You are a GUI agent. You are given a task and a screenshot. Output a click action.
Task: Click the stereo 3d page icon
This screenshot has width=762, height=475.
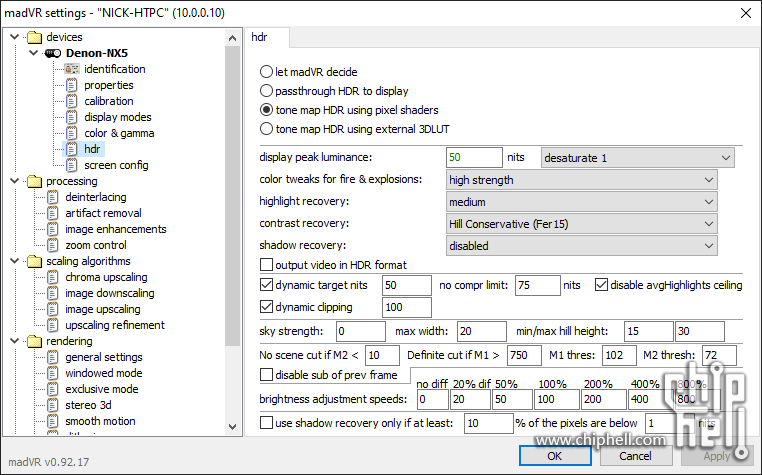pyautogui.click(x=52, y=405)
